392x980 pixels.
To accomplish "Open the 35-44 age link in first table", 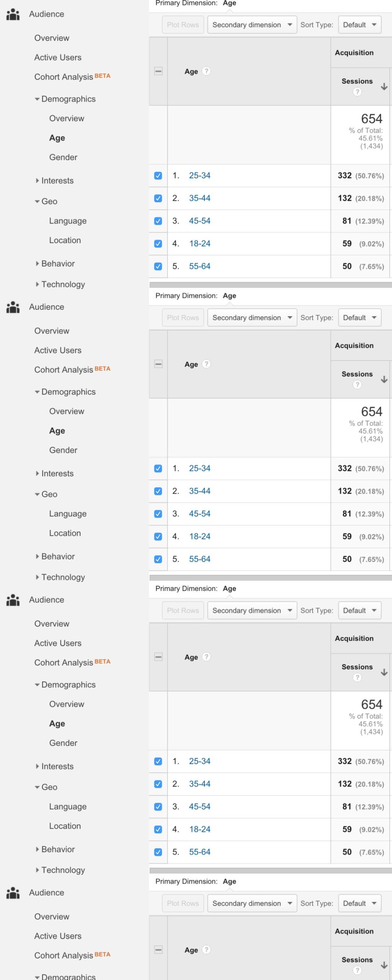I will click(x=199, y=198).
